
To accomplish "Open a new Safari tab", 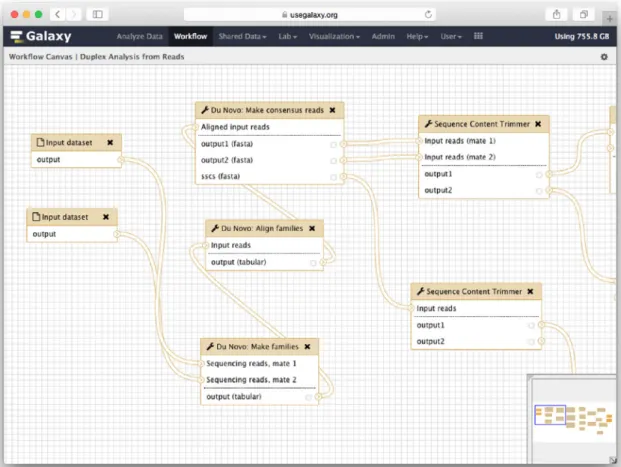I will [610, 19].
